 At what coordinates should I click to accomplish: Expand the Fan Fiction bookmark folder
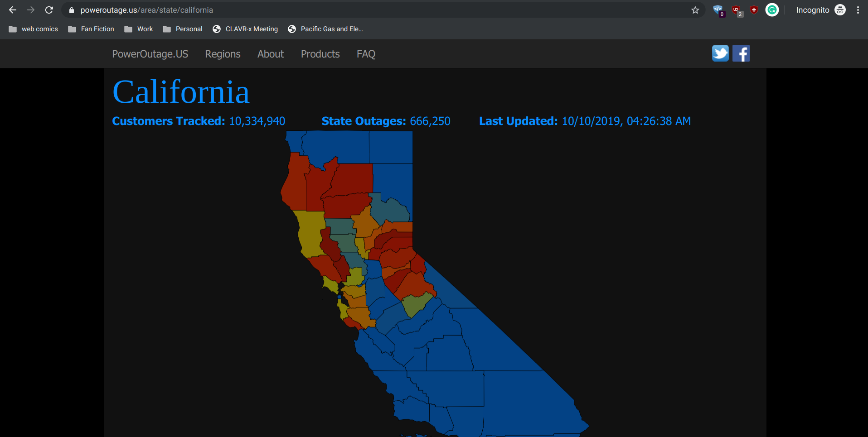[x=91, y=29]
